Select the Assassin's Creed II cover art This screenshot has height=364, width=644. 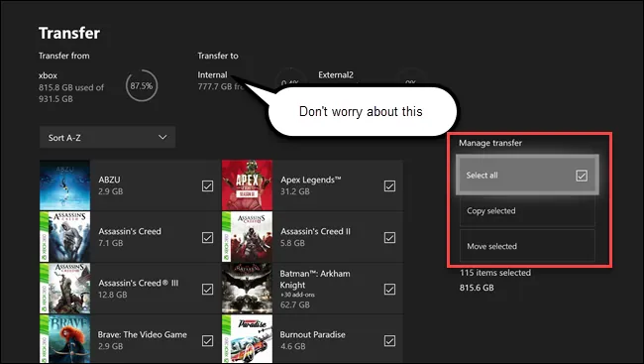click(x=248, y=237)
